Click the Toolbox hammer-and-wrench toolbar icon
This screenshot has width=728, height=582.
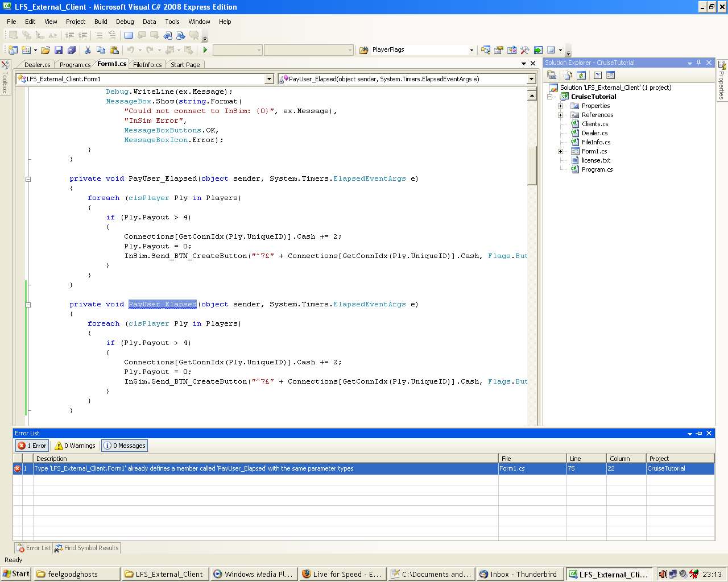pyautogui.click(x=524, y=50)
